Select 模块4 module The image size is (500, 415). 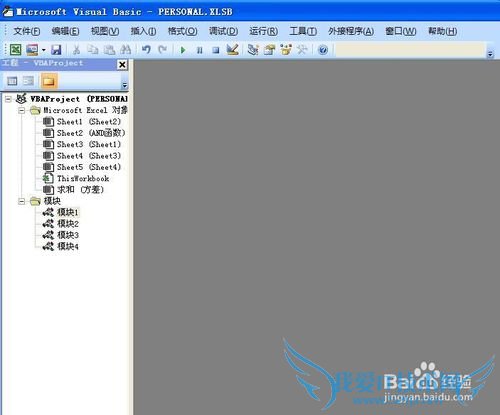68,246
